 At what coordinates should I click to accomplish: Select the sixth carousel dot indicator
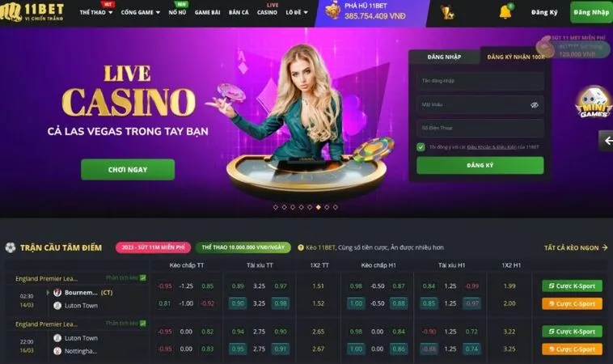pyautogui.click(x=319, y=207)
